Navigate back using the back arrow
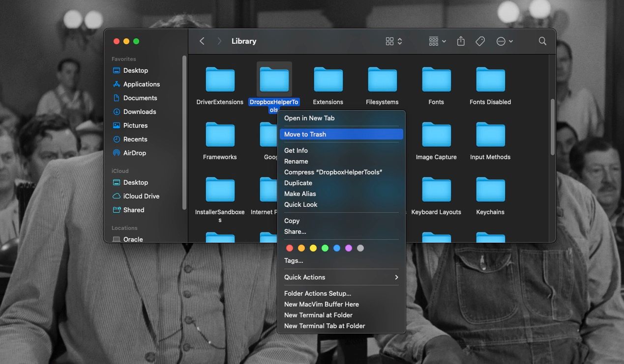624x364 pixels. click(x=202, y=41)
